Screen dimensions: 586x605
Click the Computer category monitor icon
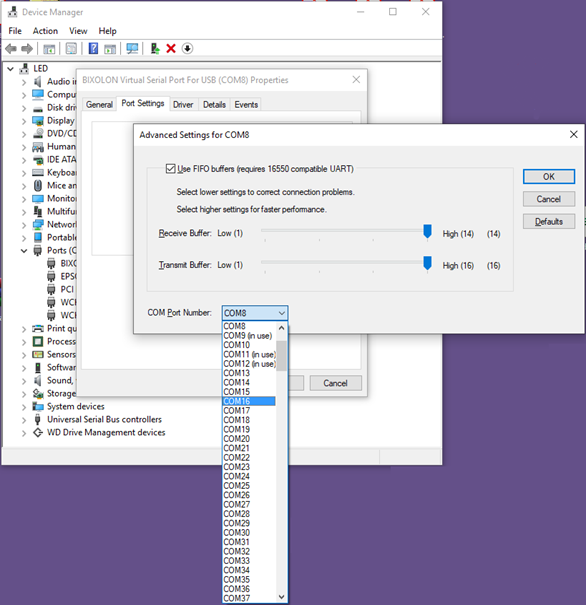click(38, 95)
